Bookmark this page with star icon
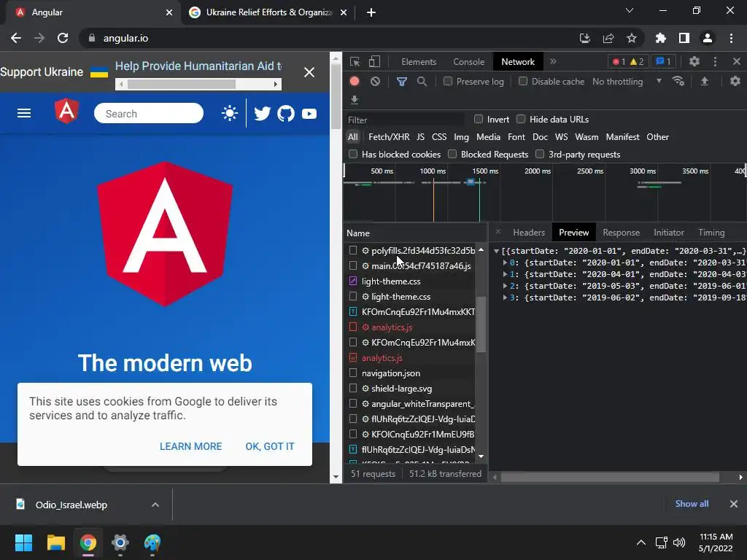The image size is (747, 560). click(632, 38)
